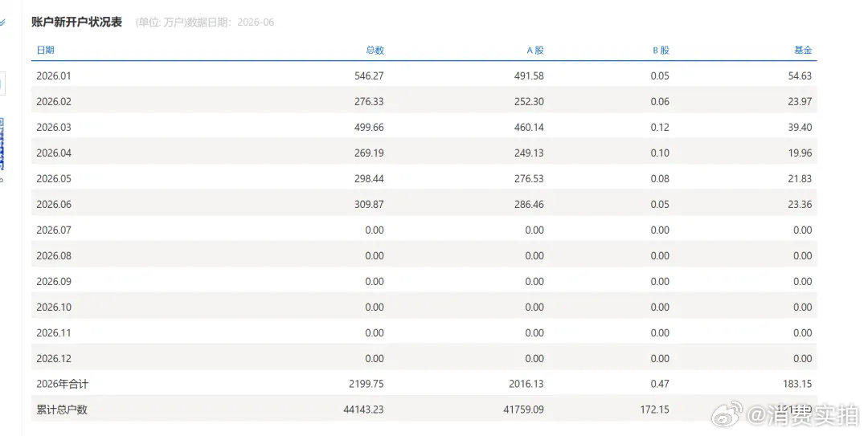Click the 基金 column header
Image resolution: width=868 pixels, height=436 pixels.
pyautogui.click(x=803, y=50)
